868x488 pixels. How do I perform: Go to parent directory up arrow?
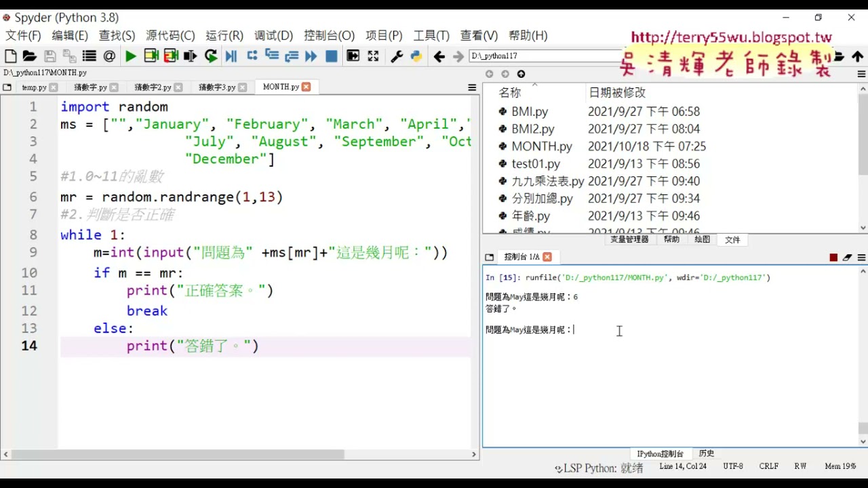pos(858,56)
